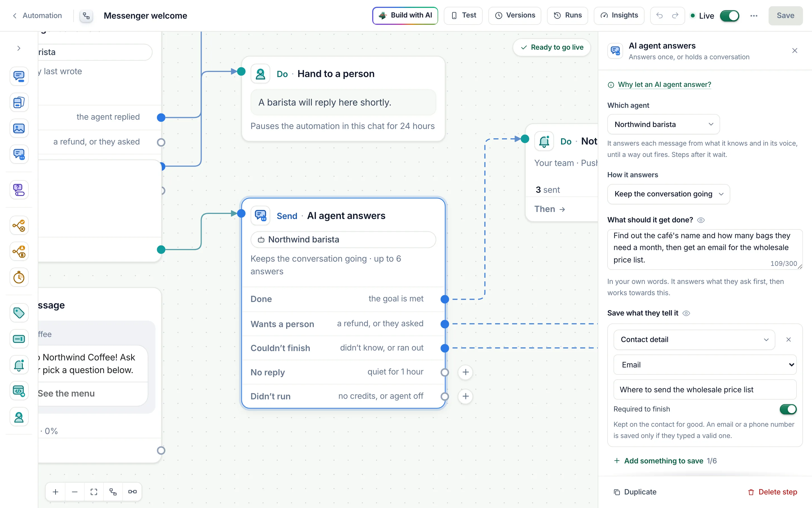The height and width of the screenshot is (508, 812).
Task: Redo the last change
Action: pos(675,16)
